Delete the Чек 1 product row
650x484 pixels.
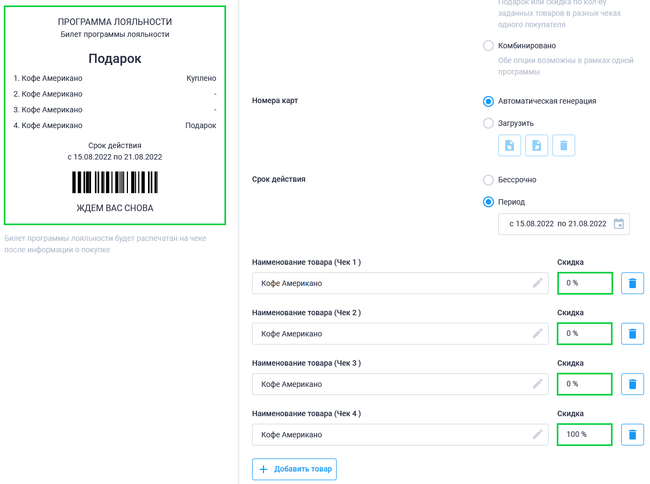pyautogui.click(x=632, y=283)
